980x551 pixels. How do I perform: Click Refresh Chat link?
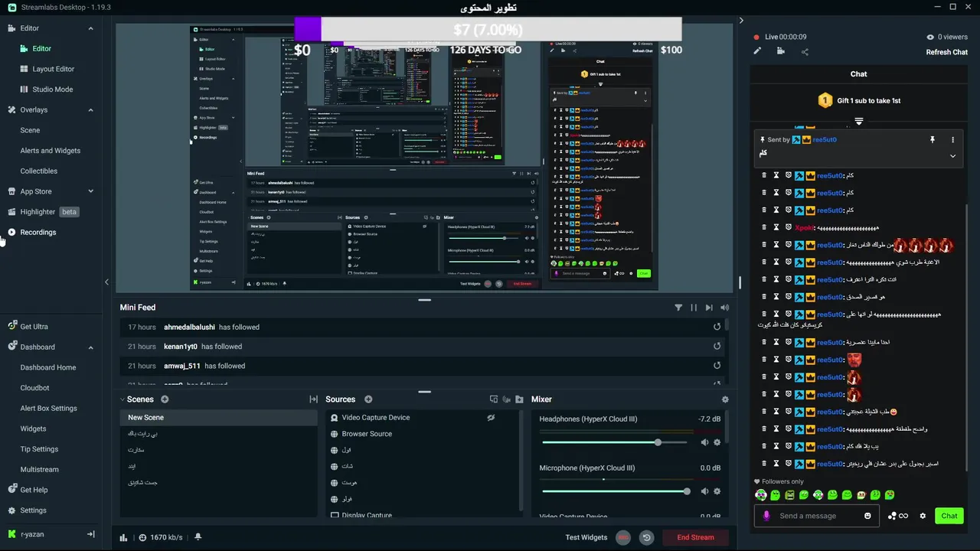(x=947, y=52)
